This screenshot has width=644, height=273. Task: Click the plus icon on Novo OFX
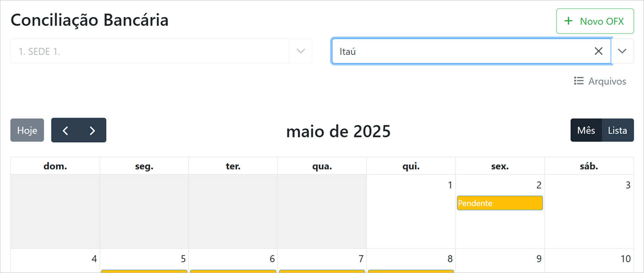tap(568, 21)
